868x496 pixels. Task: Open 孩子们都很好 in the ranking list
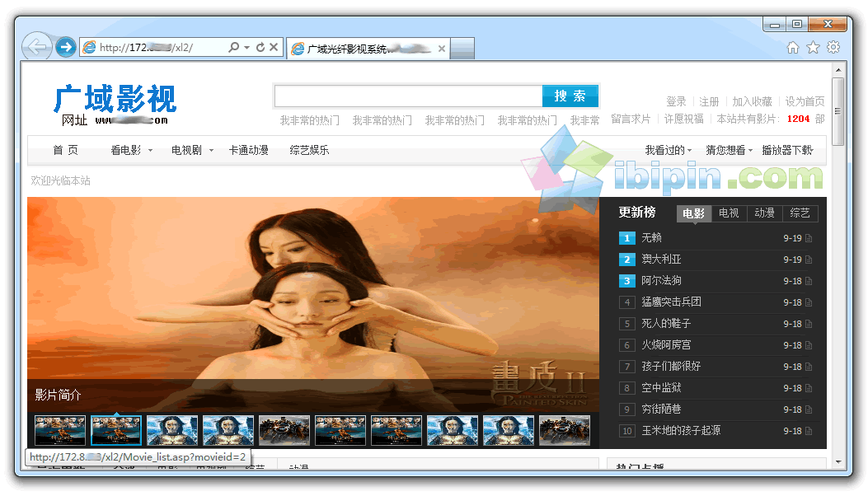point(672,367)
